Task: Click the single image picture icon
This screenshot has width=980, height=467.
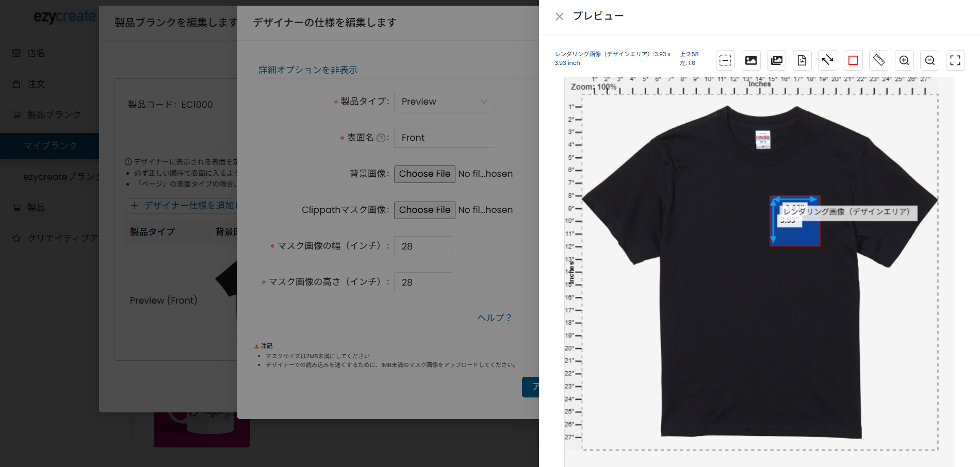Action: point(751,60)
